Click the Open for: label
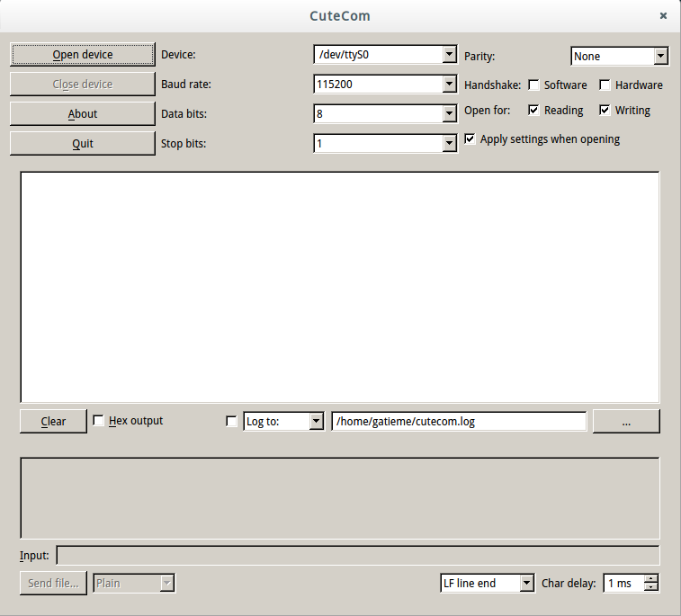Screen dimensions: 681x616 (x=488, y=111)
